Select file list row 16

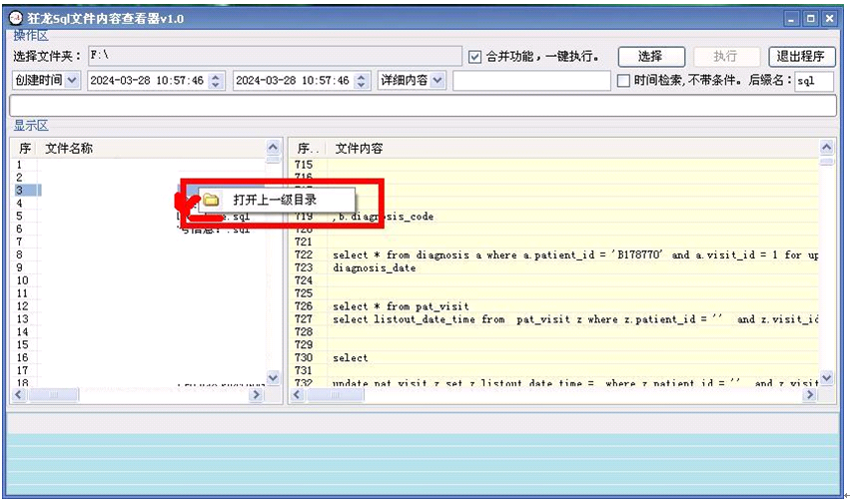click(x=138, y=357)
